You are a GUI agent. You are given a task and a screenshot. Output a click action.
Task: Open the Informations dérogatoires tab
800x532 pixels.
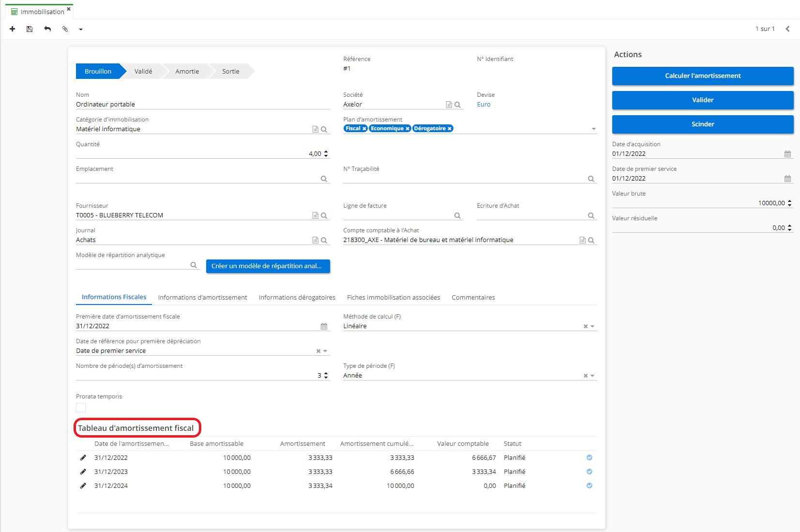coord(297,298)
